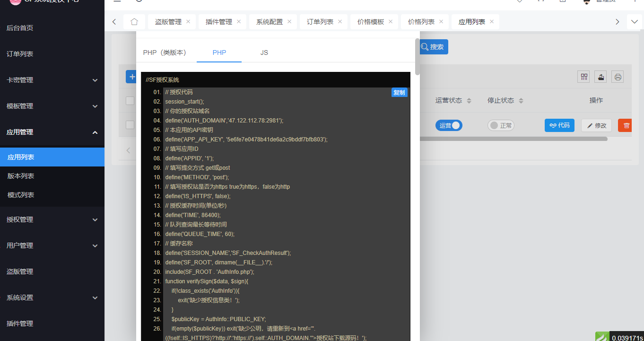Toggle the 运营 operation status switch
Viewport: 644px width, 341px height.
click(x=449, y=125)
